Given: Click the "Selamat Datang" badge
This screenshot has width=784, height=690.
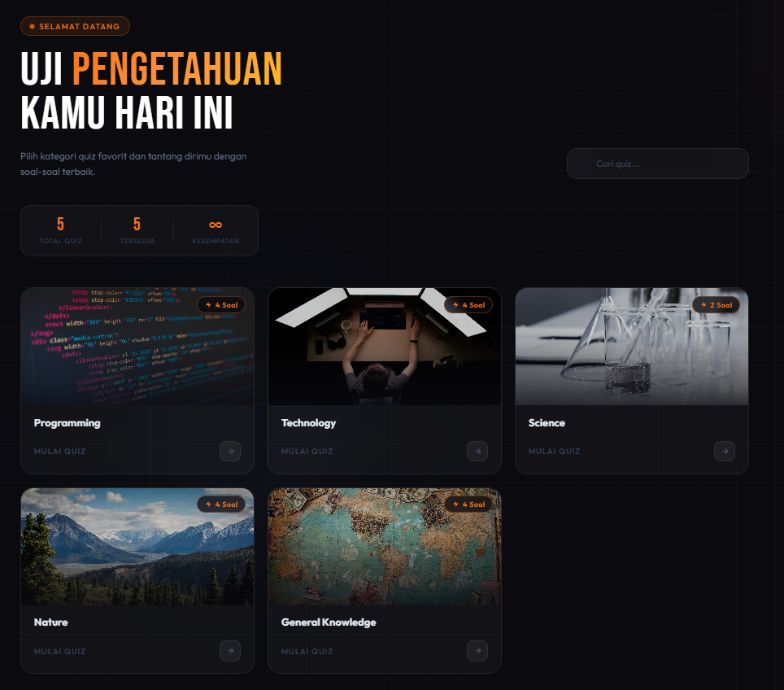Looking at the screenshot, I should coord(75,27).
